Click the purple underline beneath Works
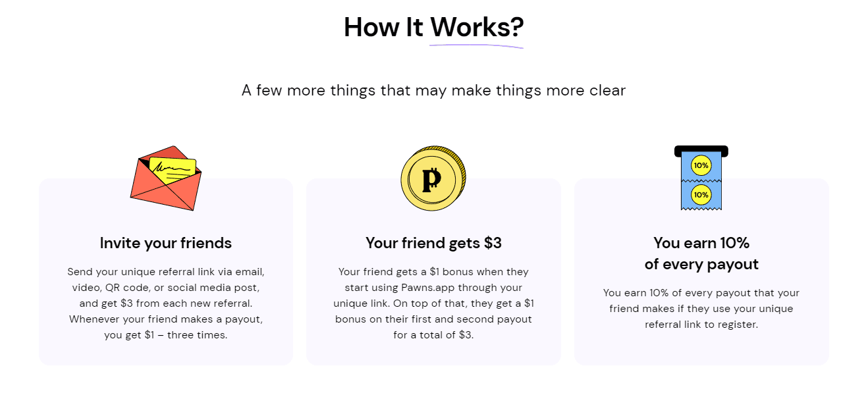 coord(476,46)
